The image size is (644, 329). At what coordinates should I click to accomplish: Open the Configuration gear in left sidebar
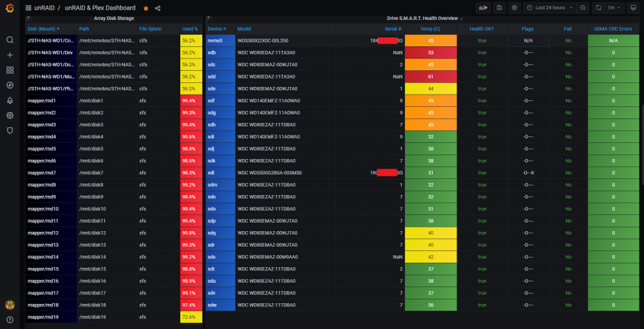10,115
